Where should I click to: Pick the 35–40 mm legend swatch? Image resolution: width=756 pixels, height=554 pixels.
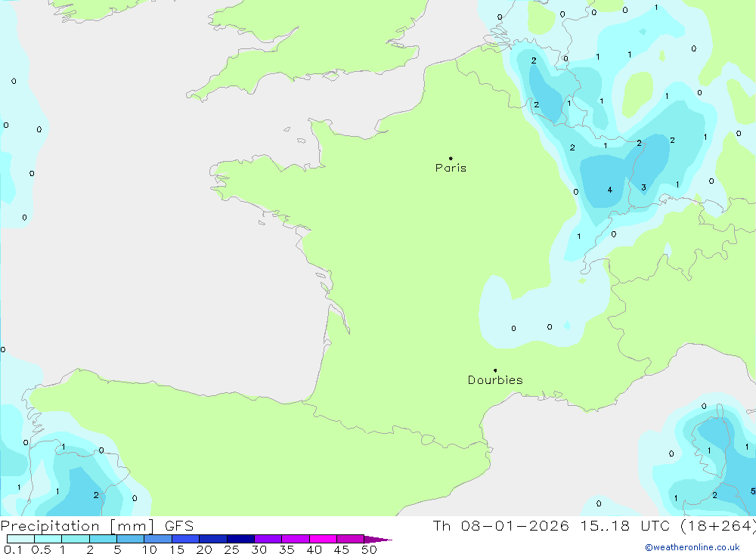(296, 539)
